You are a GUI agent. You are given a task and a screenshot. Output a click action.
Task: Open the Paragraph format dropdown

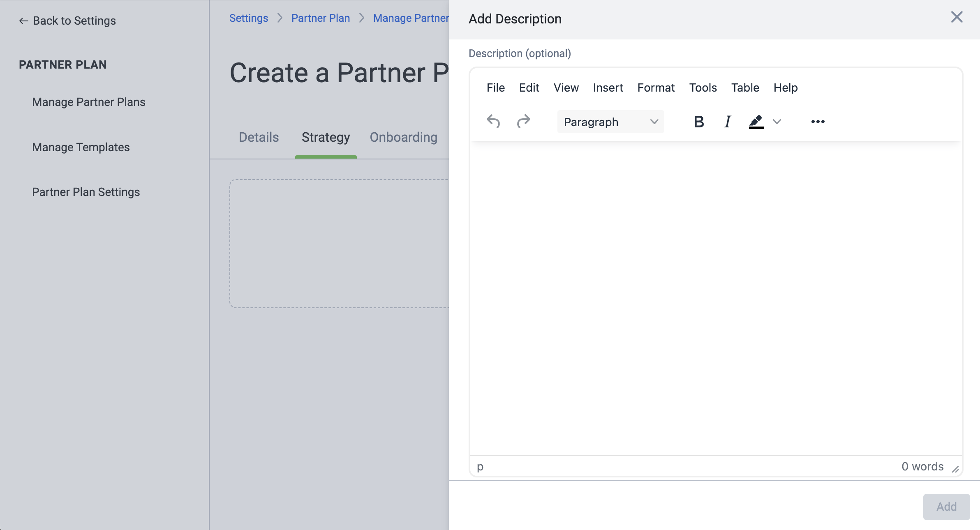coord(611,122)
